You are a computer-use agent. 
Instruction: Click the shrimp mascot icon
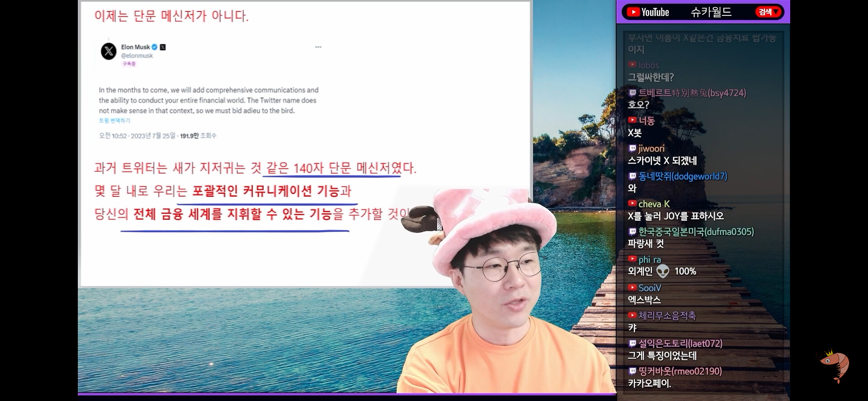tap(835, 366)
